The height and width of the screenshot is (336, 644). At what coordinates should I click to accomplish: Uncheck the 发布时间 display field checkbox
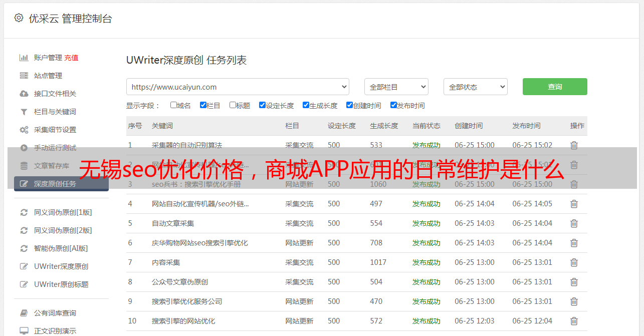[393, 105]
